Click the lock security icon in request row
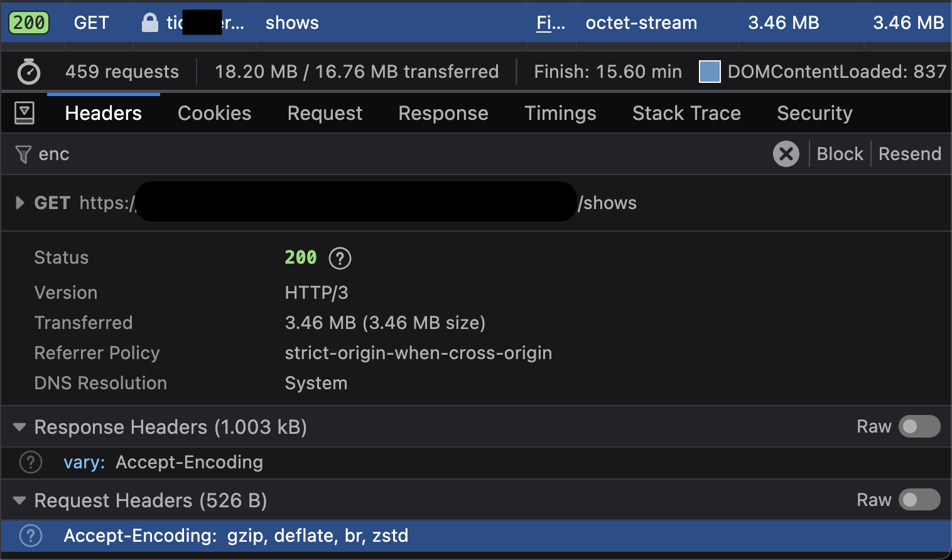 pyautogui.click(x=149, y=23)
